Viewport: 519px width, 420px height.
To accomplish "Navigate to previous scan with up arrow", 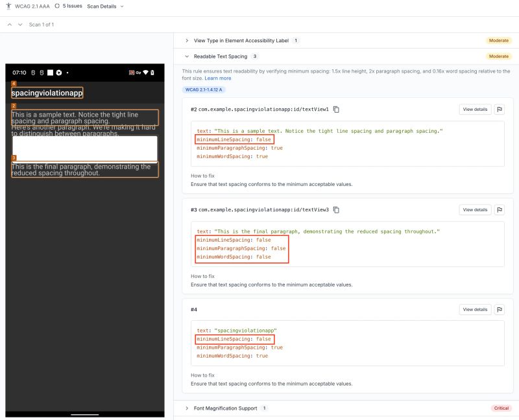I will (x=9, y=24).
